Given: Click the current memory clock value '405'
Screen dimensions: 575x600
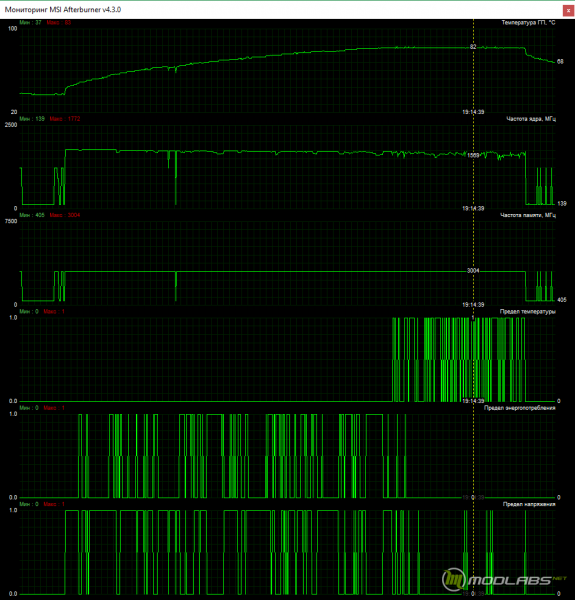Looking at the screenshot, I should point(562,300).
